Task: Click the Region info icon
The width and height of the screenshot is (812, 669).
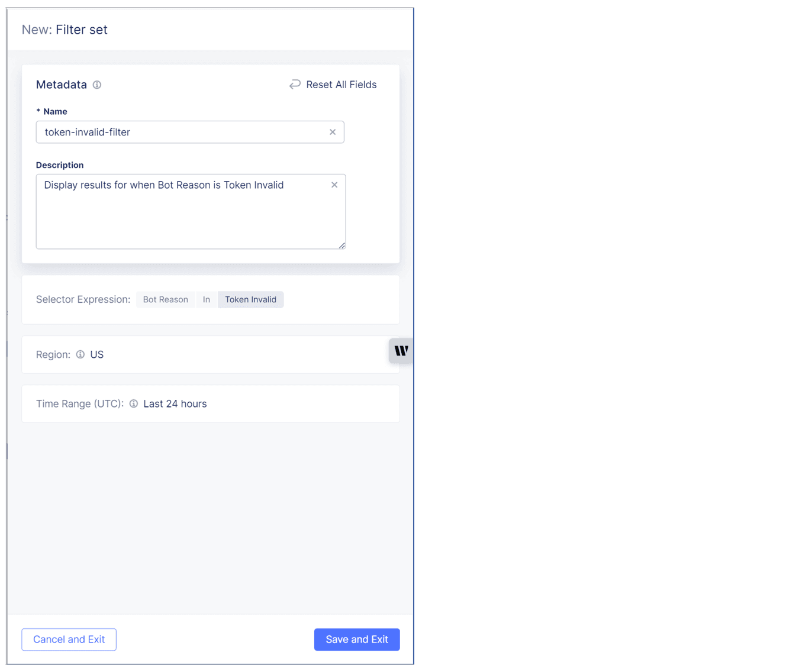Action: 80,354
